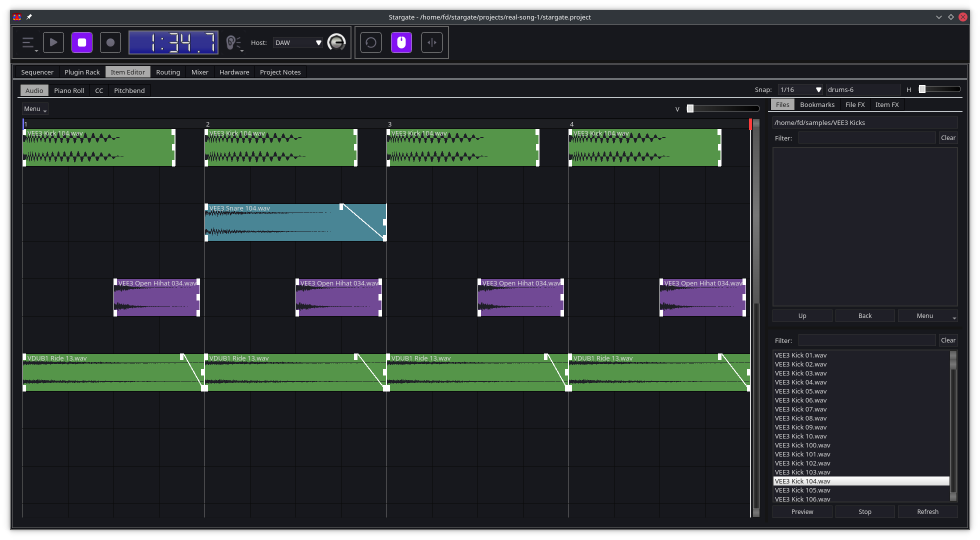The image size is (980, 540).
Task: Clear the lower file filter
Action: (948, 340)
